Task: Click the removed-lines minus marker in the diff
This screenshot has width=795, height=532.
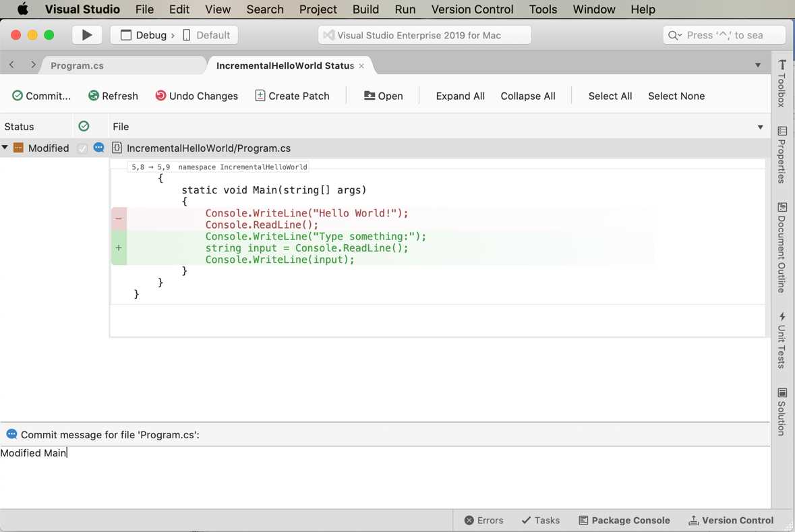Action: (x=119, y=218)
